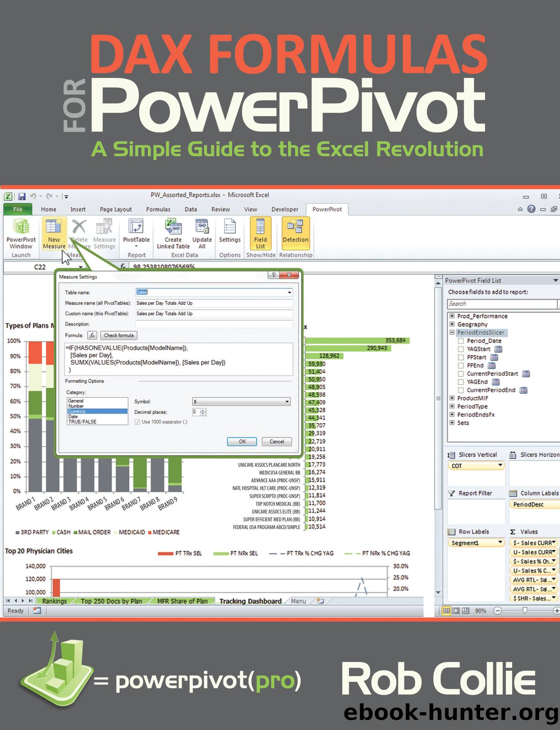This screenshot has width=560, height=730.
Task: Open the currency Symbol dropdown
Action: [x=287, y=401]
